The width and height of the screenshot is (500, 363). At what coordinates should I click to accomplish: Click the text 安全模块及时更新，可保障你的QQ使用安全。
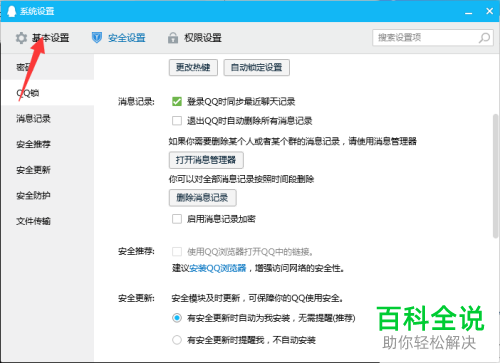point(258,298)
